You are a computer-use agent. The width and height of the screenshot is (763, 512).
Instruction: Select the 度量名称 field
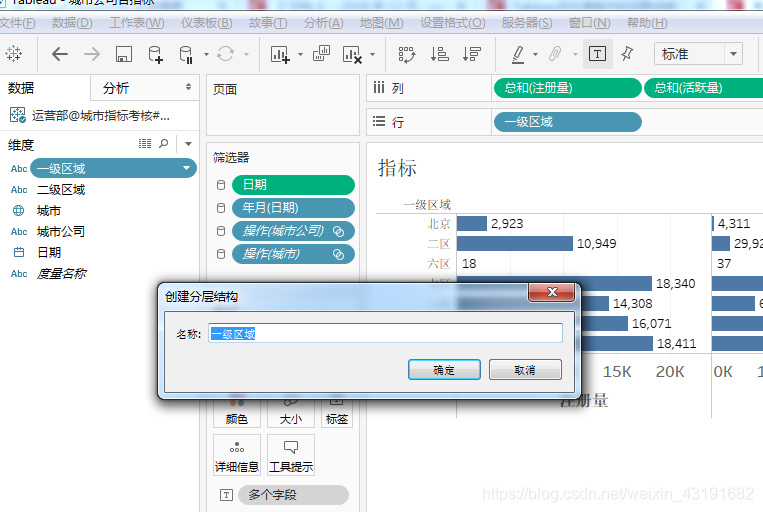point(61,274)
